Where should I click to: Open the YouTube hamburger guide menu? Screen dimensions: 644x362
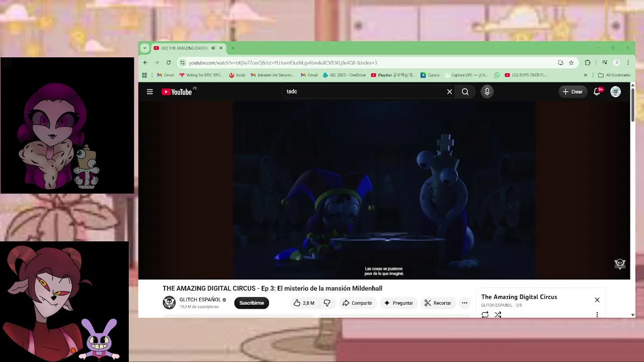(x=149, y=92)
